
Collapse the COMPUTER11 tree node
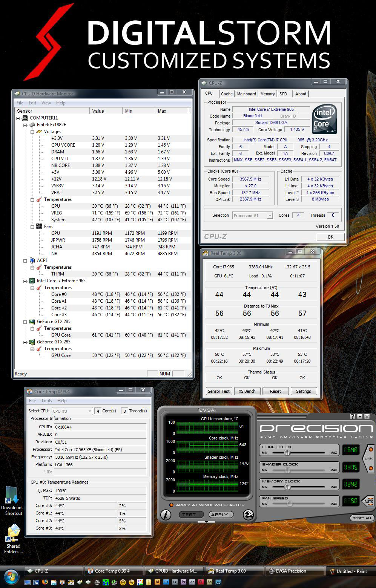(18, 118)
